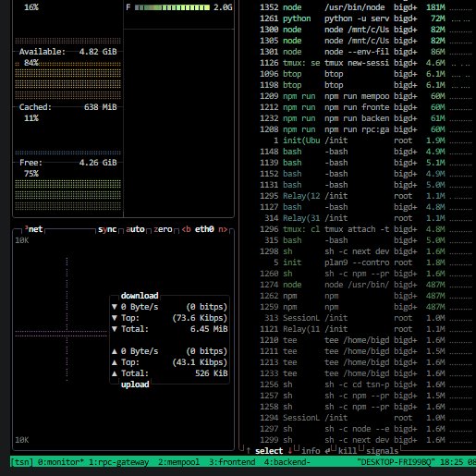Viewport: 476px width, 476px height.
Task: Select process 1297 sh node --e row
Action: pyautogui.click(x=365, y=429)
